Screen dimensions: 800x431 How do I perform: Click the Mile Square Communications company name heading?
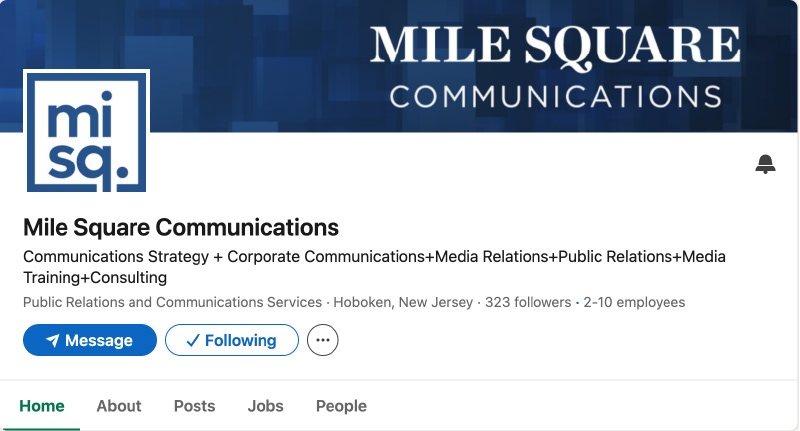pyautogui.click(x=181, y=227)
